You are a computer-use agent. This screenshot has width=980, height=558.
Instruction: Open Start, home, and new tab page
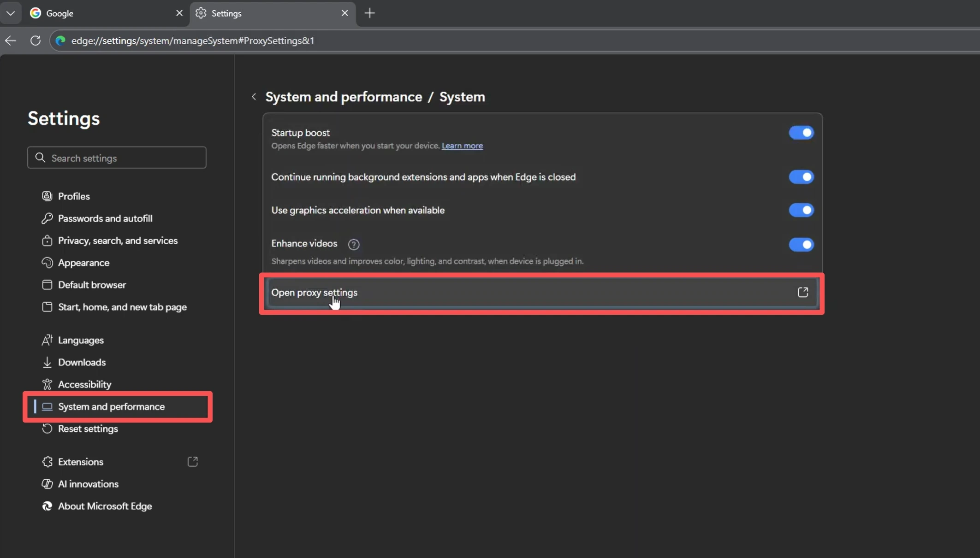point(122,307)
